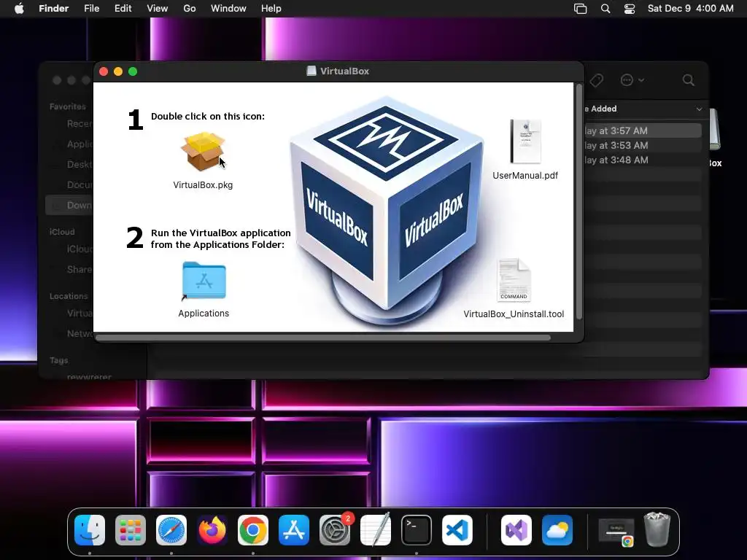Select Recents in background Finder sidebar
747x560 pixels.
coord(69,124)
